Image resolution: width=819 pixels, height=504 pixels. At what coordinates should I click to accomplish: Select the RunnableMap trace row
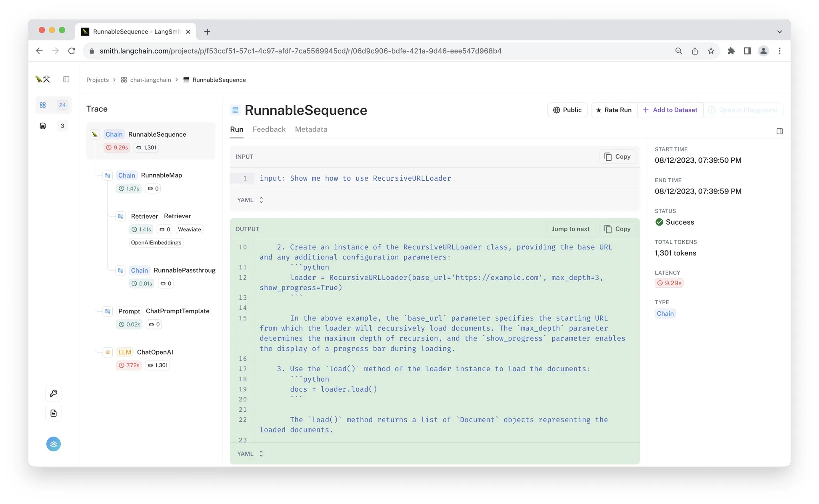[x=158, y=182]
